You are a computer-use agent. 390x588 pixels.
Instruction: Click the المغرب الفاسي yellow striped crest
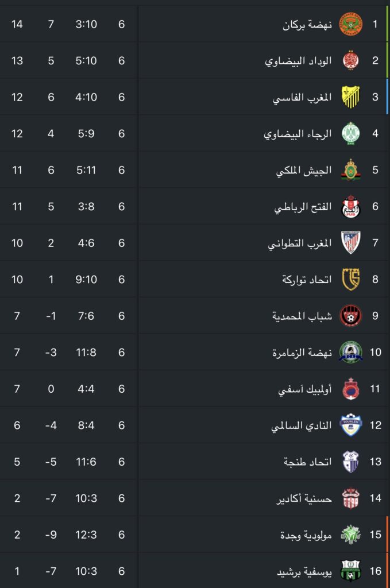pos(350,96)
